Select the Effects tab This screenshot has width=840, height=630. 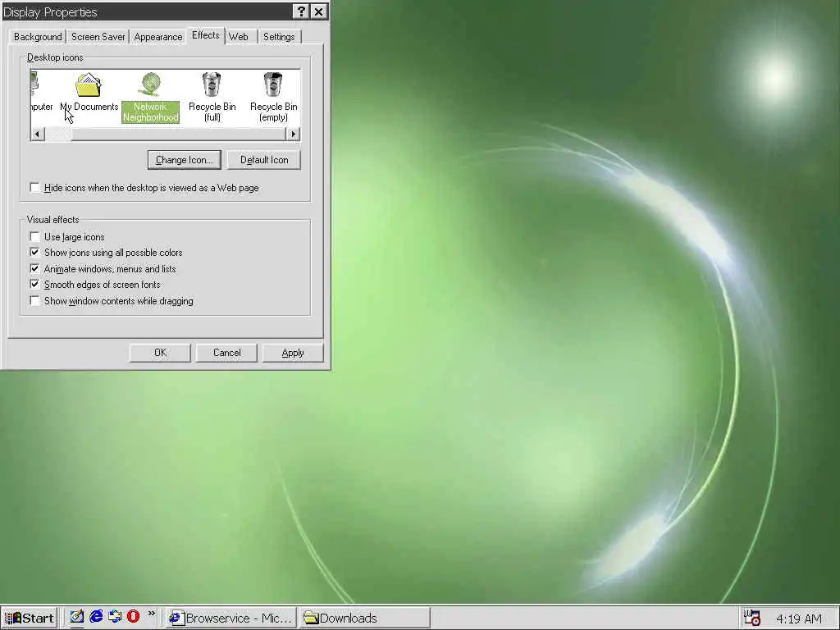click(206, 35)
